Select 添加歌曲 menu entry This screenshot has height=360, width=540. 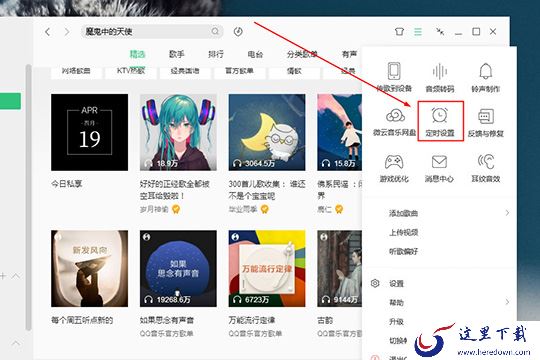403,213
